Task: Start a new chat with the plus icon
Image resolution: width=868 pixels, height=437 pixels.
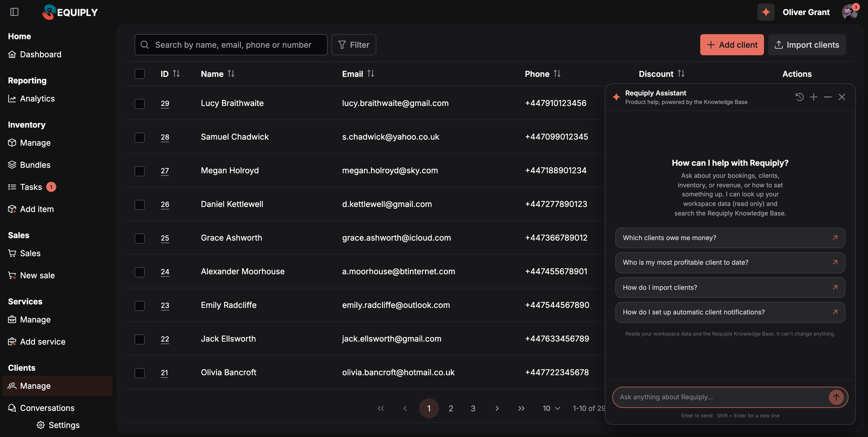Action: (x=813, y=97)
